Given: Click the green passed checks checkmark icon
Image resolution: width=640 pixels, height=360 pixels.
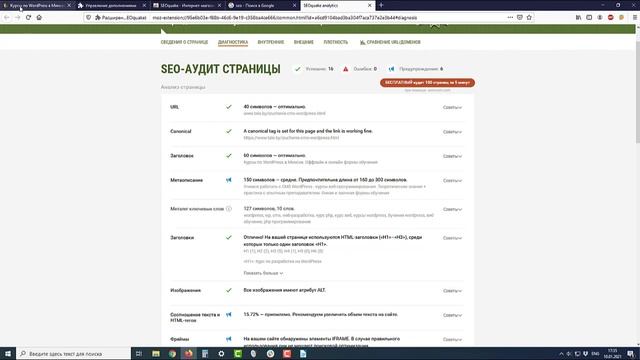Looking at the screenshot, I should point(298,69).
